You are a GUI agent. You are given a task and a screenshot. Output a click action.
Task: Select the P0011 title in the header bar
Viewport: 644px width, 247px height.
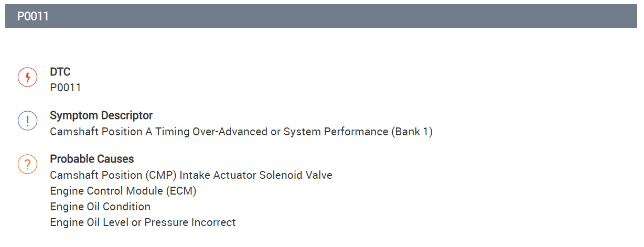pos(33,16)
